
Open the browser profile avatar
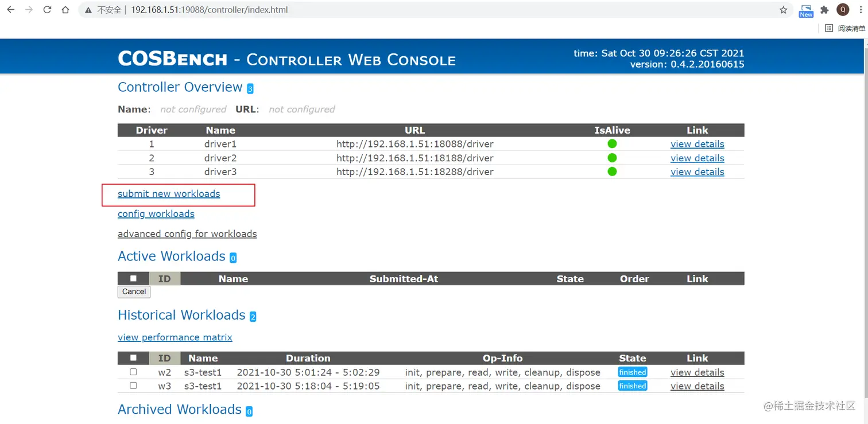[x=843, y=10]
